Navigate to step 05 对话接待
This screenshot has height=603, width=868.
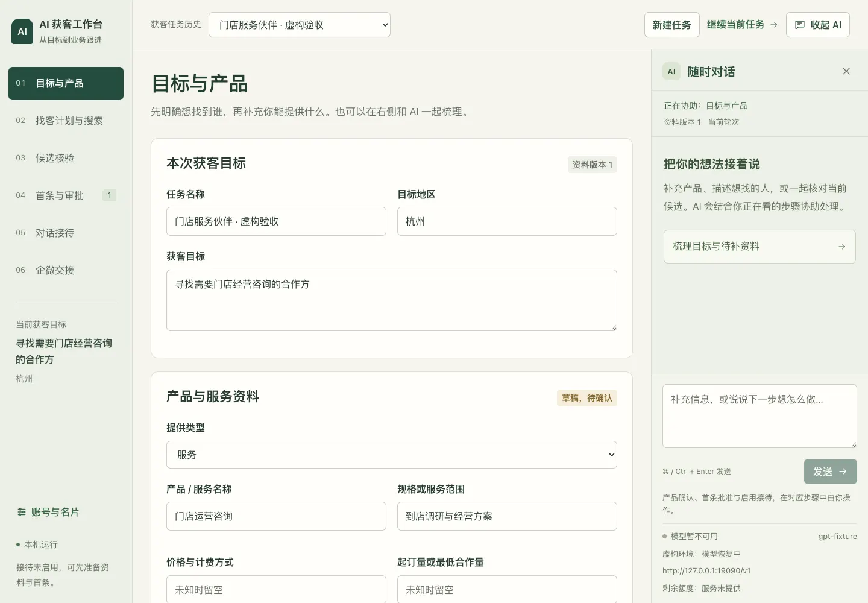(66, 233)
